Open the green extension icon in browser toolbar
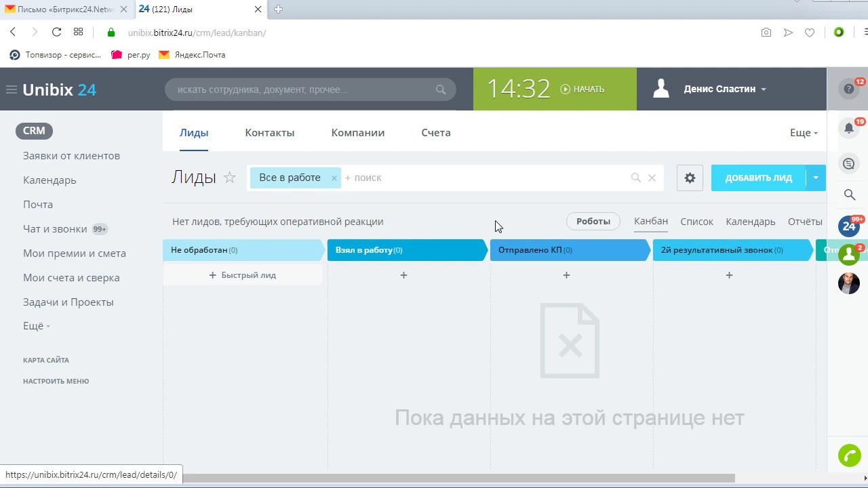The image size is (868, 488). pyautogui.click(x=839, y=32)
